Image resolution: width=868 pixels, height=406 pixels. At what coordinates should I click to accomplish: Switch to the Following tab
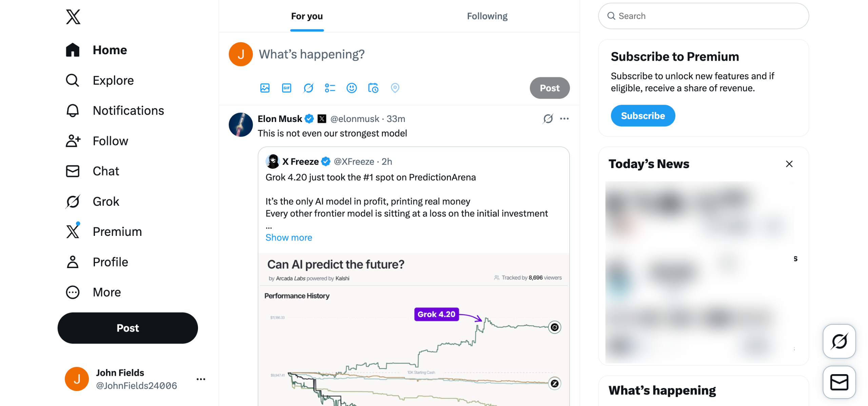coord(487,16)
